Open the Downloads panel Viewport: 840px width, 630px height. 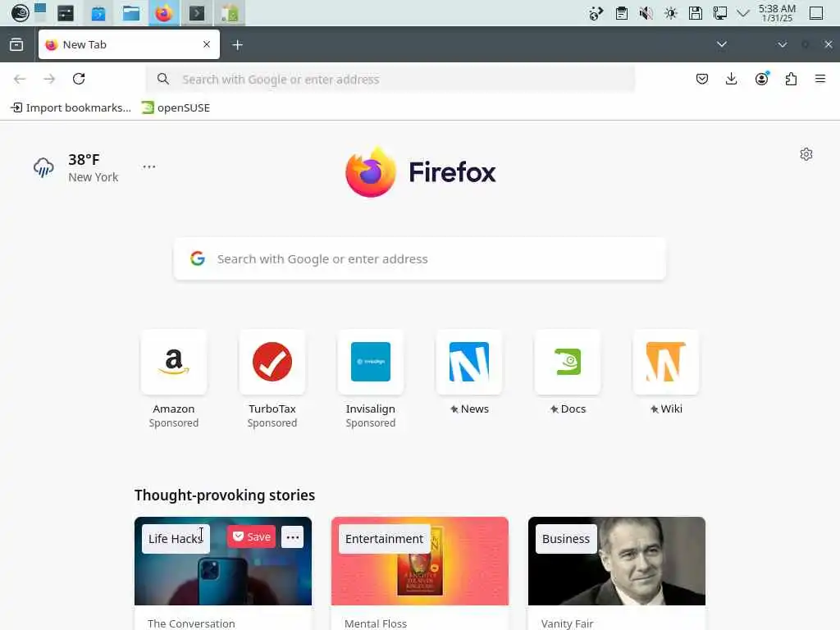(731, 80)
